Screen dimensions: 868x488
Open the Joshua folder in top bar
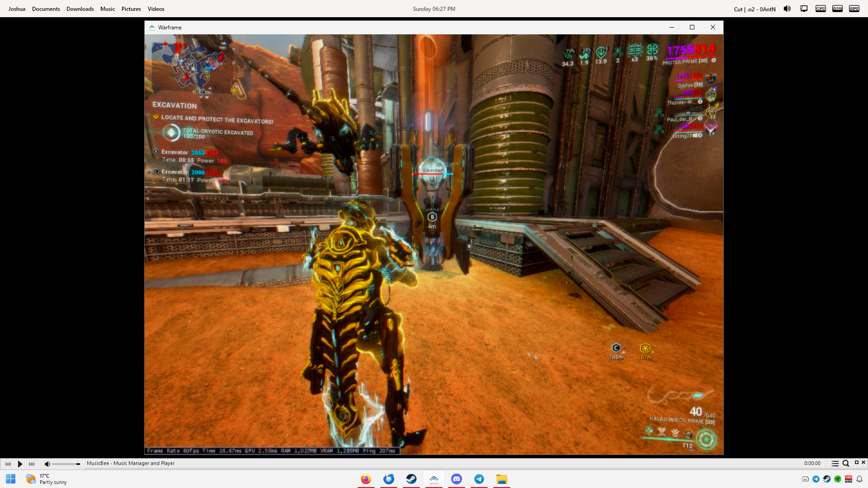click(x=17, y=9)
